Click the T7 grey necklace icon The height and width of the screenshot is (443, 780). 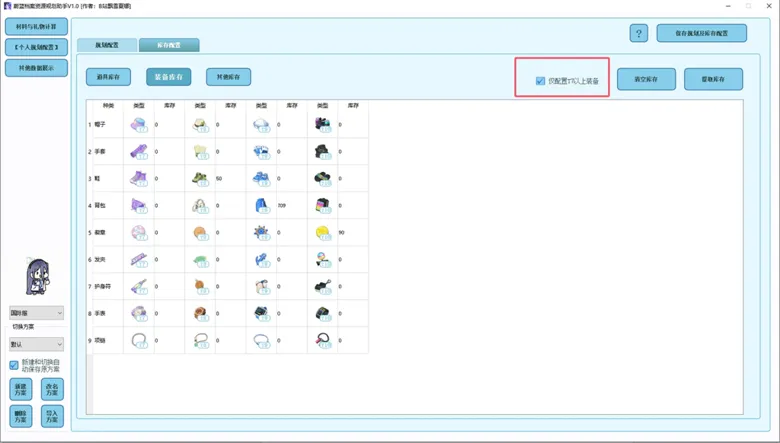[x=139, y=341]
